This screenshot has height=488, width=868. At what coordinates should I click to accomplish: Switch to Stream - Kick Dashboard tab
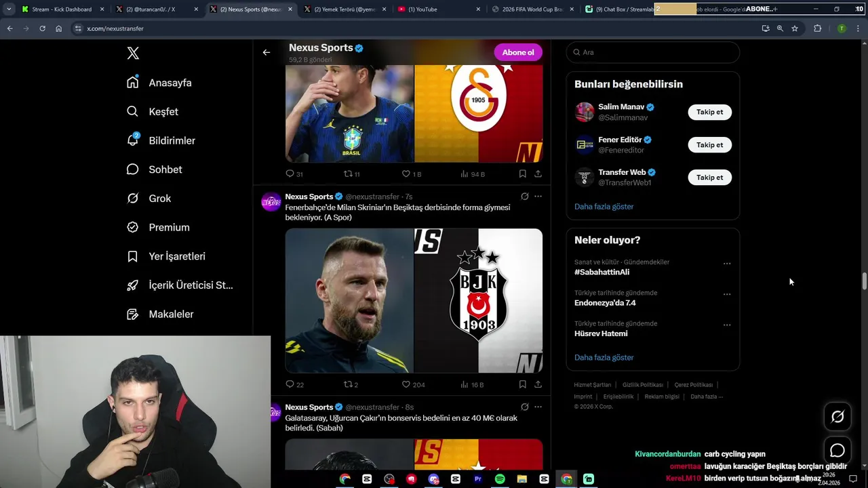[62, 9]
